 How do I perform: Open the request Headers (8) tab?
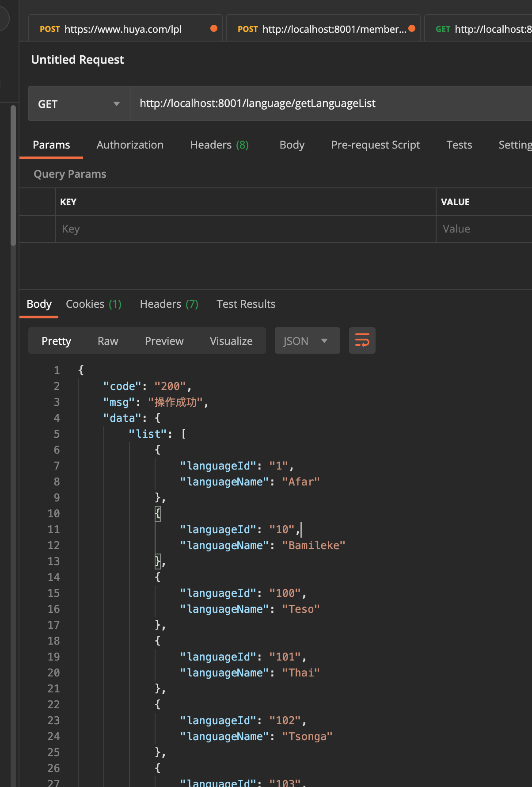click(219, 145)
